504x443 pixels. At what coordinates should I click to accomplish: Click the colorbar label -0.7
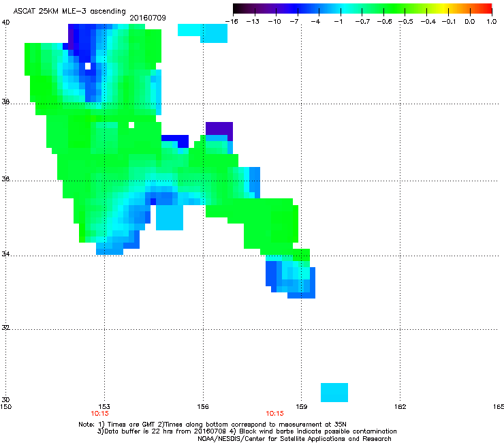coord(362,22)
